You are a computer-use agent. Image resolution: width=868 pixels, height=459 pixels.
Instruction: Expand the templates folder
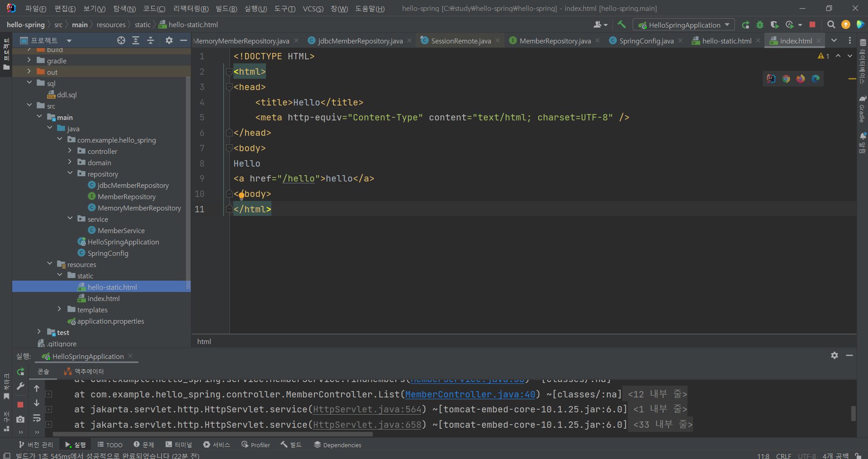59,309
